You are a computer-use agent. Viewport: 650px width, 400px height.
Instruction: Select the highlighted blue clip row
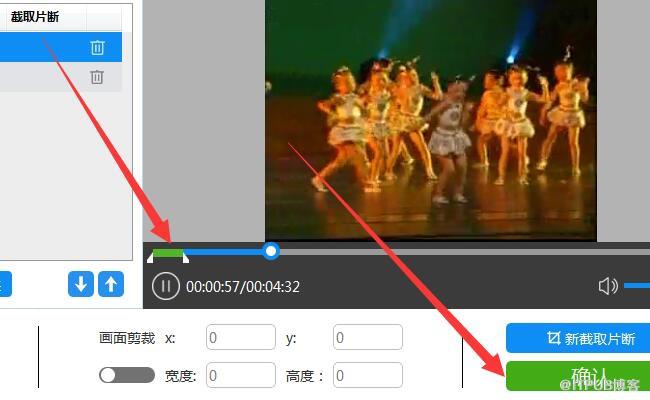(x=40, y=47)
